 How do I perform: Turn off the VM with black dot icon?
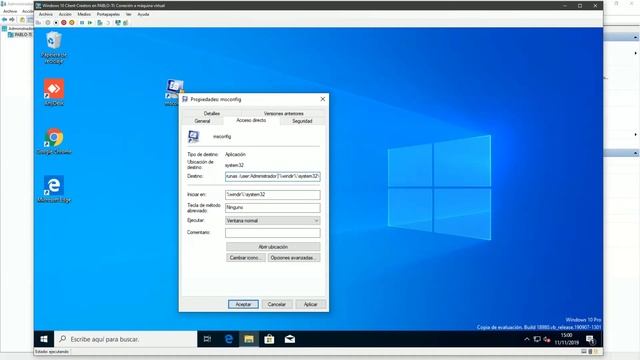click(56, 23)
